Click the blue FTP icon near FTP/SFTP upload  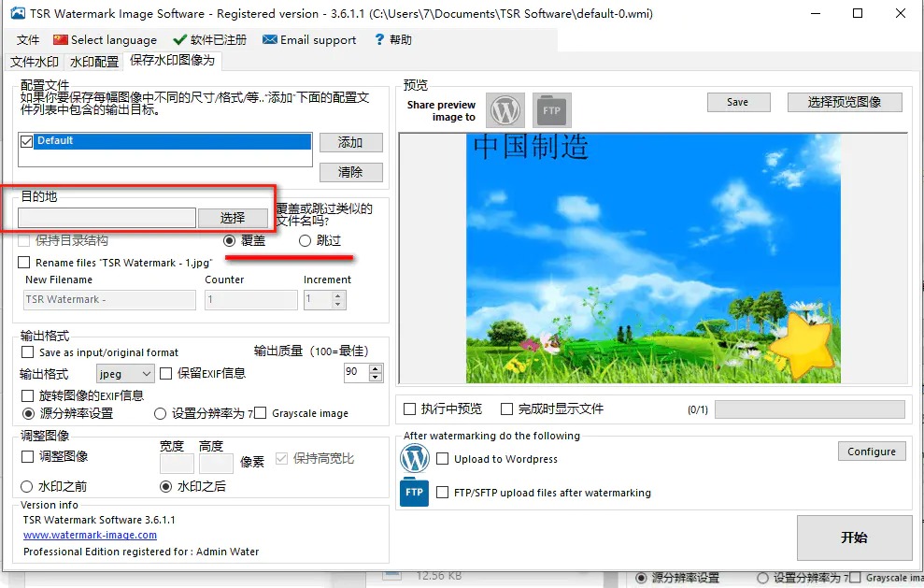414,492
